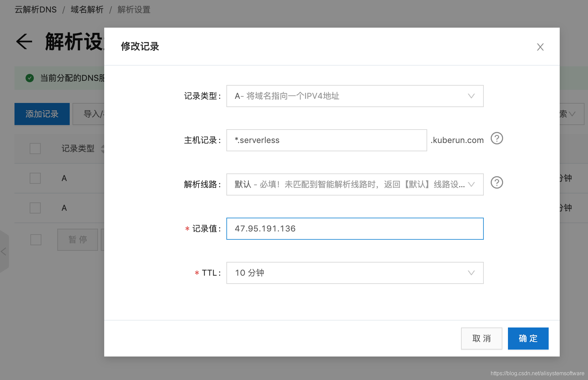Viewport: 588px width, 380px height.
Task: Open the 解析线路 dropdown
Action: (355, 184)
